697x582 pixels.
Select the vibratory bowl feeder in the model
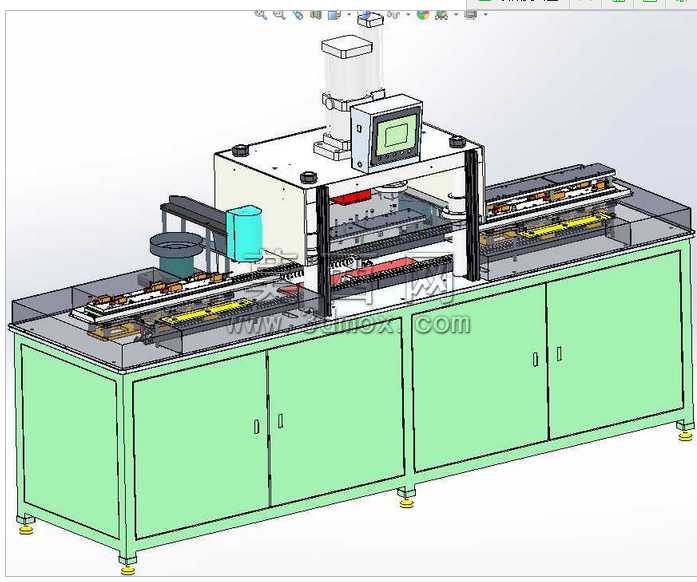[176, 253]
